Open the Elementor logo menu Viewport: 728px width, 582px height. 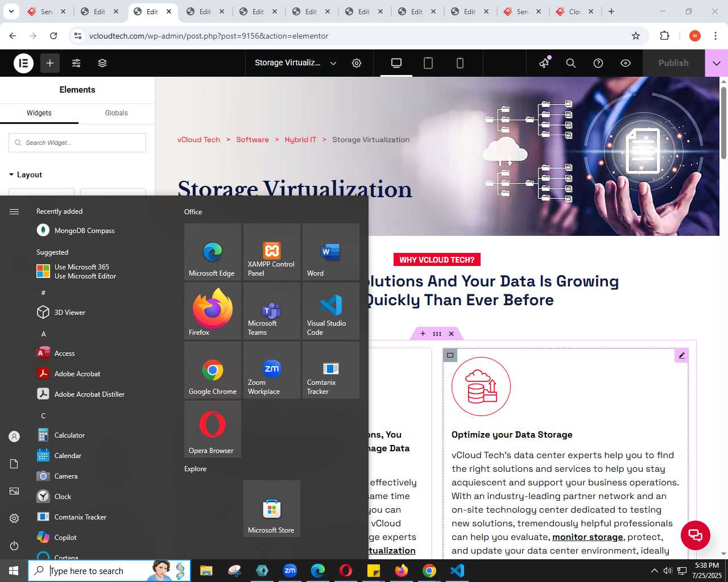[23, 63]
